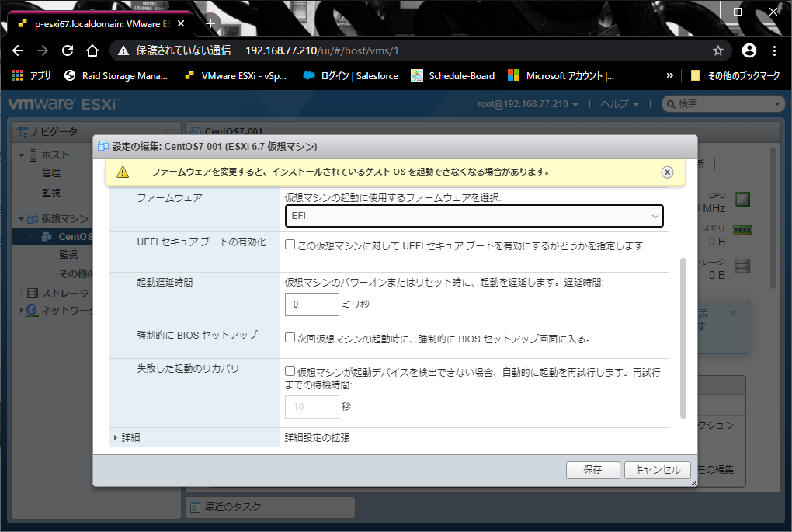792x532 pixels.
Task: Click the 仮想マシン navigator icon
Action: [x=33, y=219]
